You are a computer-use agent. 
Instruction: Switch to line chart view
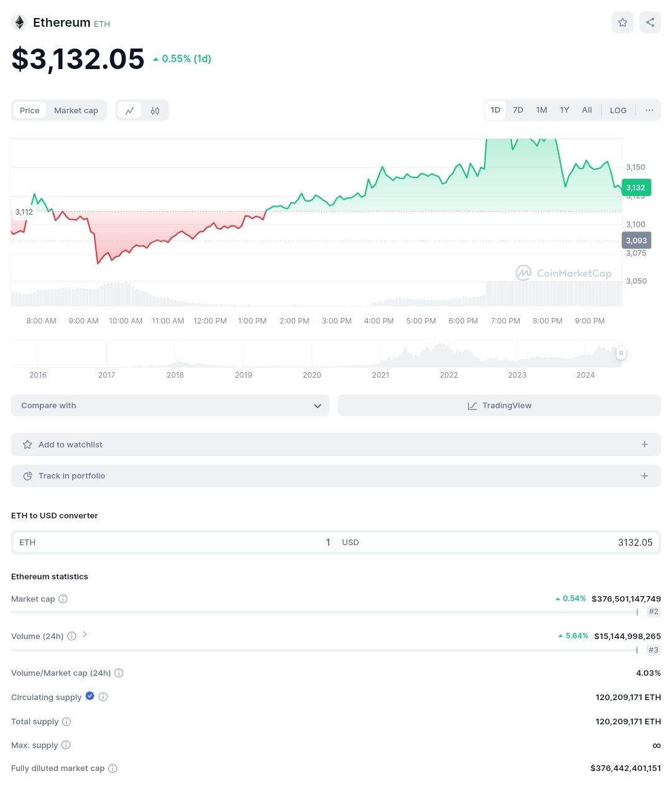click(129, 111)
